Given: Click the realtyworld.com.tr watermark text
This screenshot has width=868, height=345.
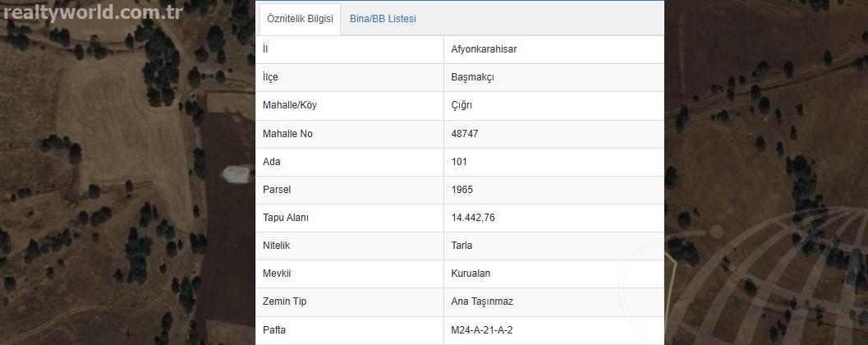Looking at the screenshot, I should pyautogui.click(x=93, y=11).
